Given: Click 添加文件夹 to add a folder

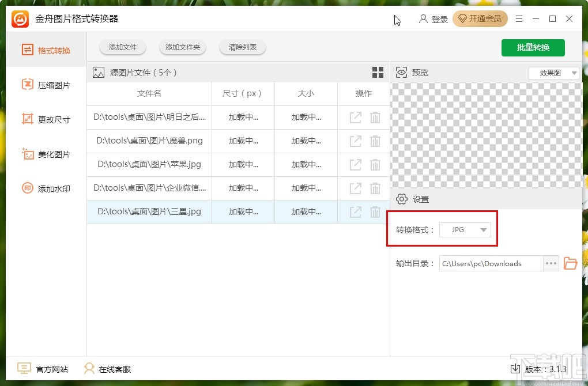Looking at the screenshot, I should (x=183, y=48).
